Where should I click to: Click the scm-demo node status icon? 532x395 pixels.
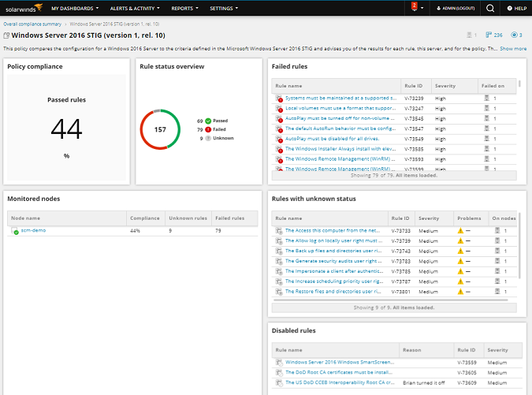(x=15, y=231)
